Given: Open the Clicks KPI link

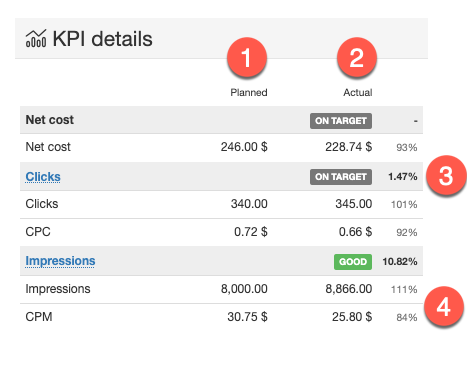Looking at the screenshot, I should point(43,177).
